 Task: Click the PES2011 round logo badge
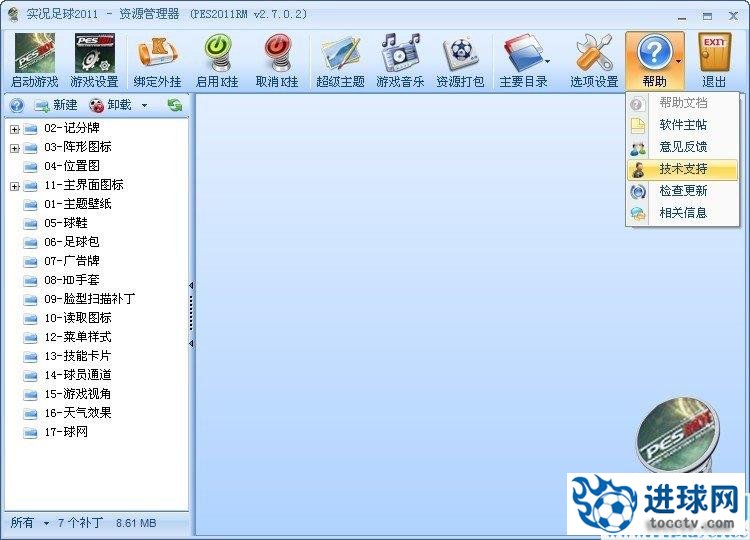click(676, 435)
